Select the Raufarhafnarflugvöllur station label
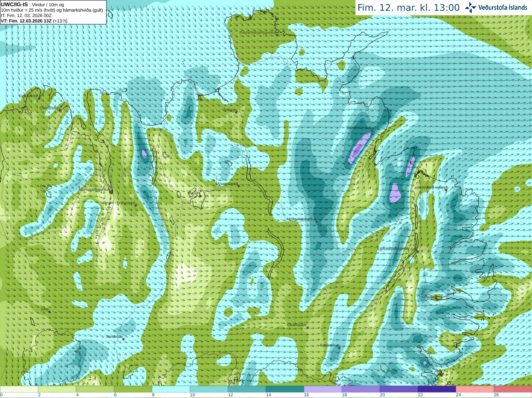The width and height of the screenshot is (532, 398). (258, 32)
